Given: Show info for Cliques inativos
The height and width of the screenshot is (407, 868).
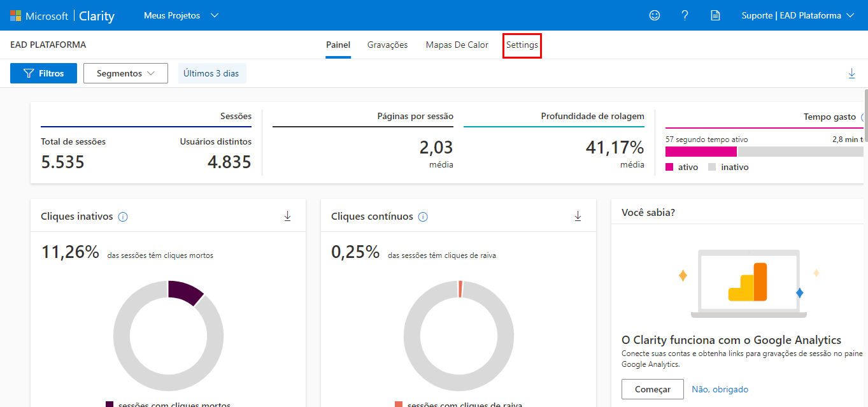Looking at the screenshot, I should [x=124, y=217].
